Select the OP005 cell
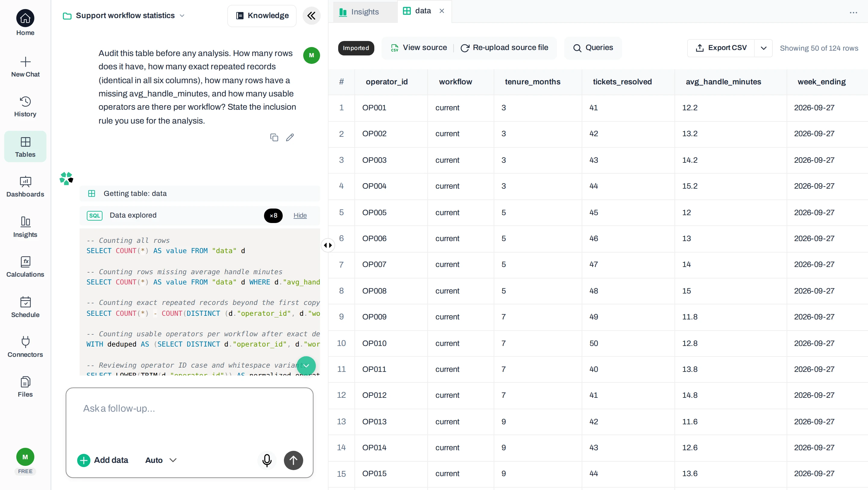Image resolution: width=868 pixels, height=490 pixels. (391, 213)
